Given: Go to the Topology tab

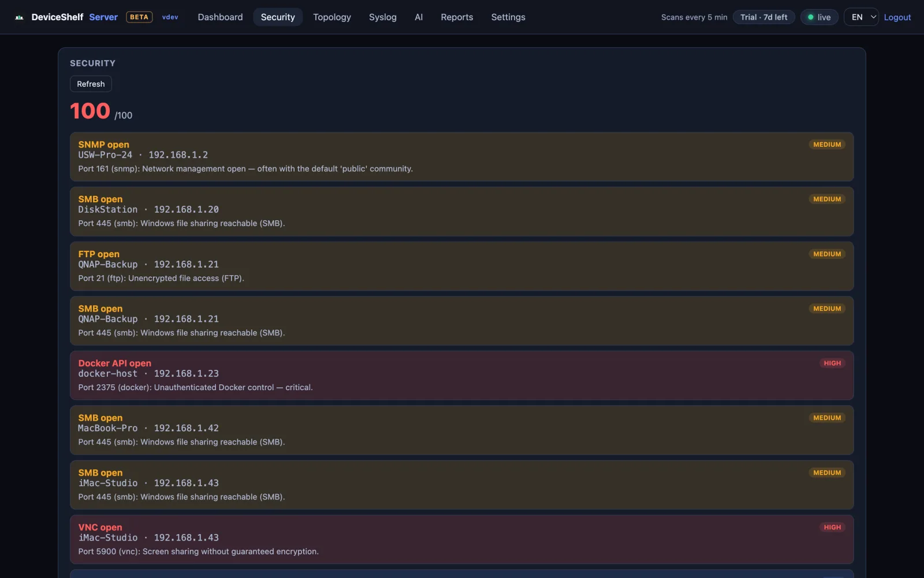Looking at the screenshot, I should coord(332,17).
